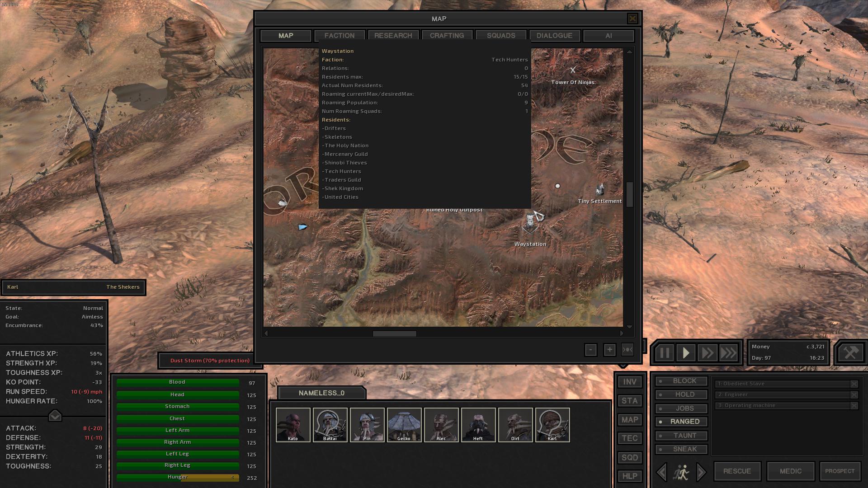Switch to the DIALOGUE tab
Screen dimensions: 868x488
coord(555,36)
